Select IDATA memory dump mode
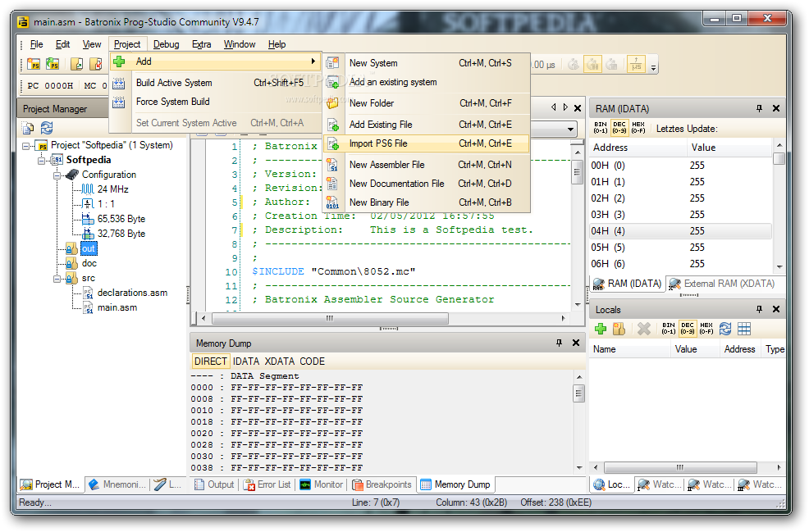 [246, 361]
